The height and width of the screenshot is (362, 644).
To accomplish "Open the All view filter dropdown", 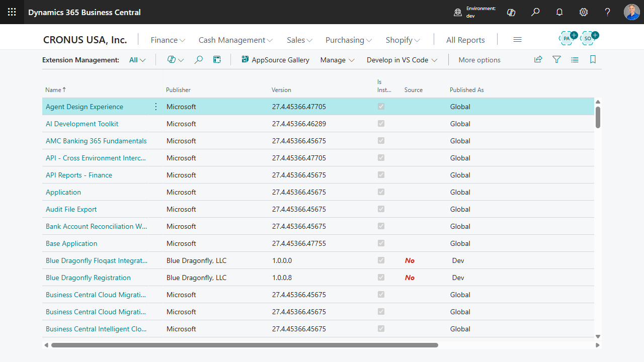I will (137, 60).
